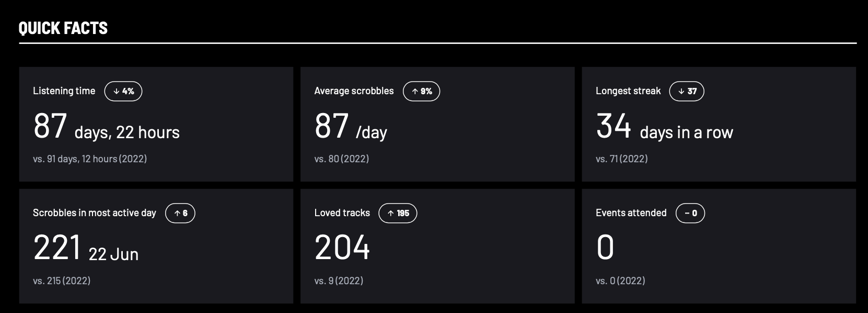
Task: Click the Listening time label
Action: click(64, 91)
